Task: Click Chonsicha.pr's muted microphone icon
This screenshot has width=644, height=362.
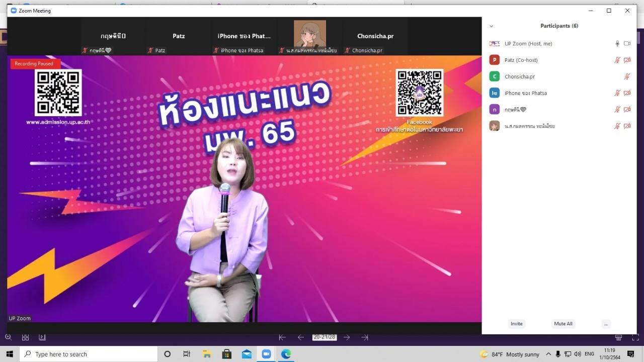Action: 627,76
